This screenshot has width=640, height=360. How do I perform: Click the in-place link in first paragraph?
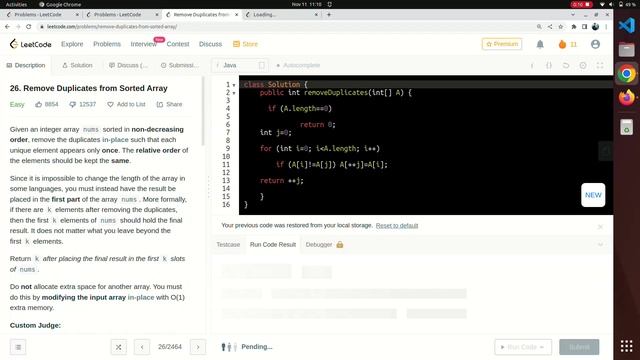pos(115,140)
